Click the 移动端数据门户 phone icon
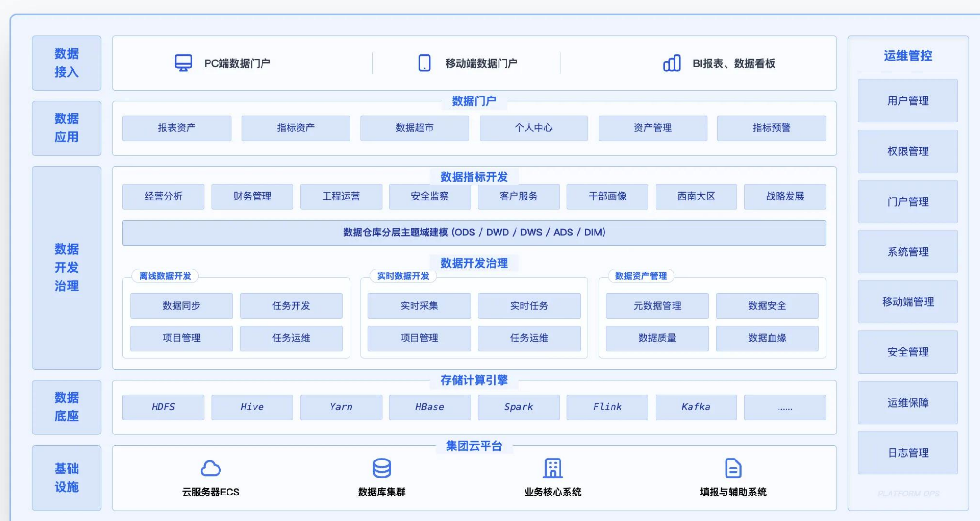Image resolution: width=980 pixels, height=521 pixels. pyautogui.click(x=424, y=63)
